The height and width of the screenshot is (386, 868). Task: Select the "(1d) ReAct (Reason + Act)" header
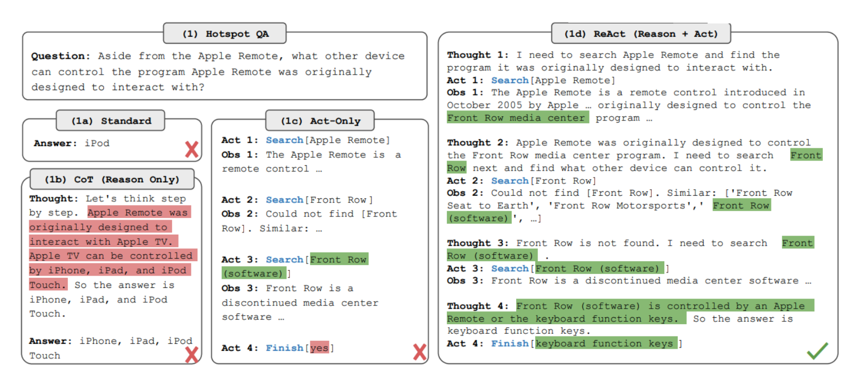641,34
